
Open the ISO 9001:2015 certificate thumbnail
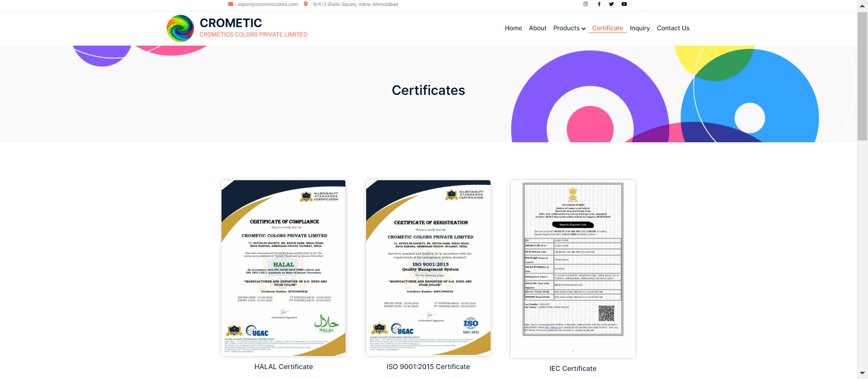[428, 268]
